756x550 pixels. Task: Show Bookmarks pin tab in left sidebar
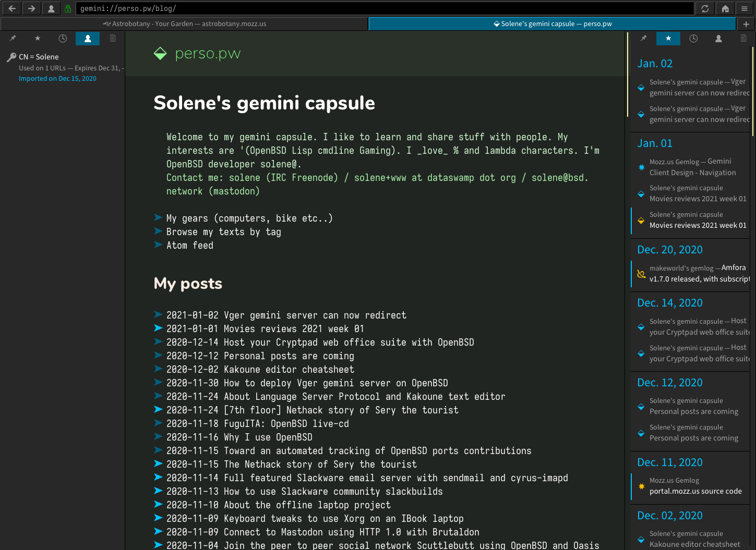coord(13,39)
